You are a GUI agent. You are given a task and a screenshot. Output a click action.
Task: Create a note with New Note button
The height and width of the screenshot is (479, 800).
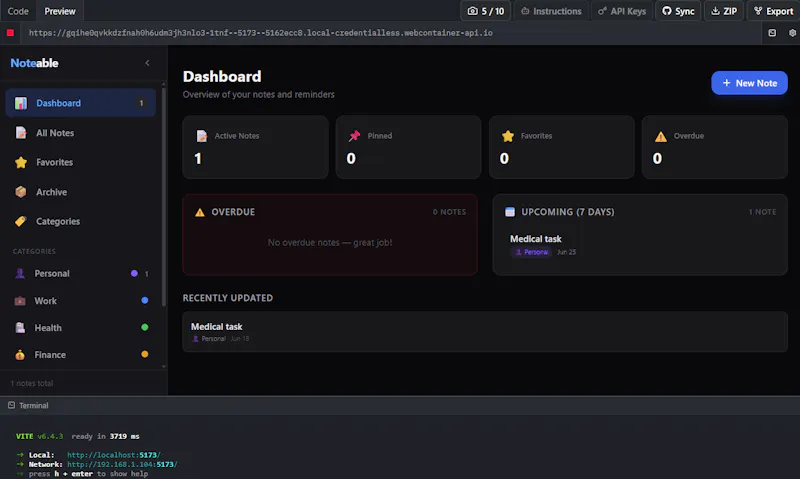tap(749, 83)
